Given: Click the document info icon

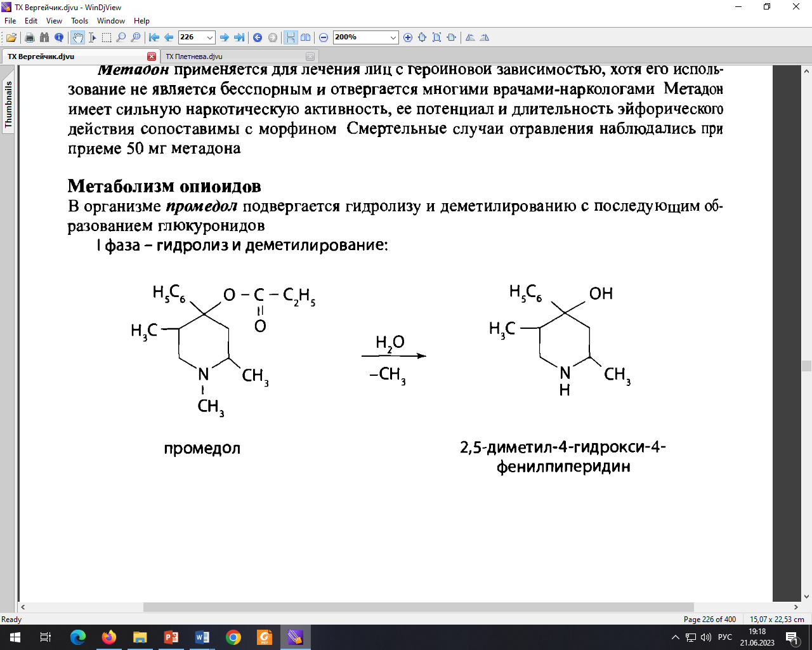Looking at the screenshot, I should click(58, 37).
